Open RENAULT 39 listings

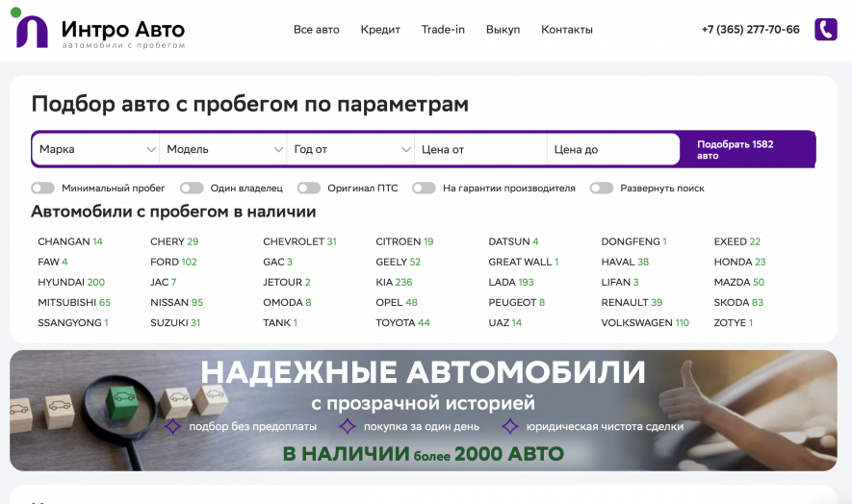coord(632,303)
